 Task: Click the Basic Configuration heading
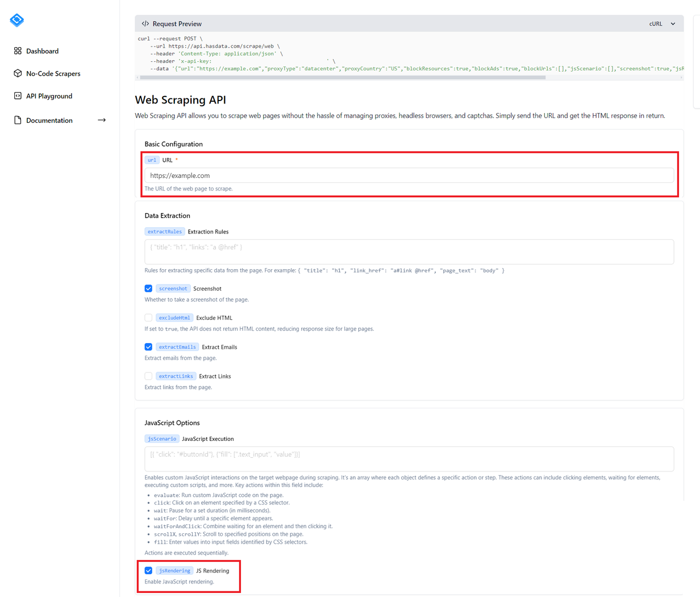tap(173, 144)
